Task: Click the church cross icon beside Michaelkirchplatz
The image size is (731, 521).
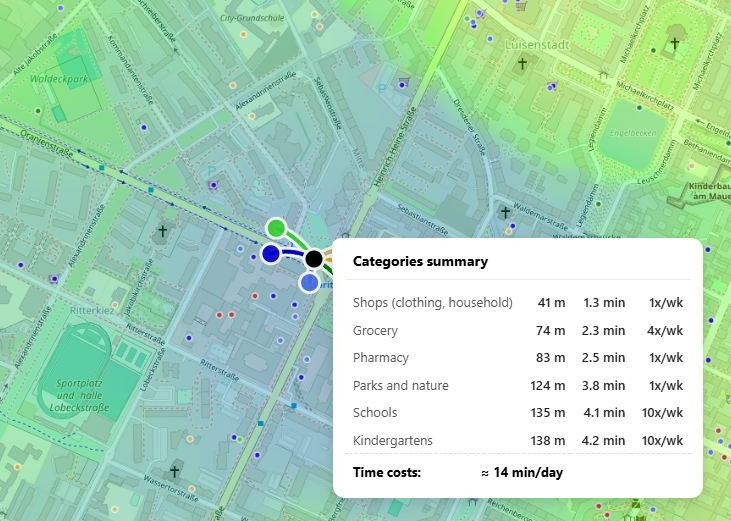Action: pyautogui.click(x=675, y=43)
